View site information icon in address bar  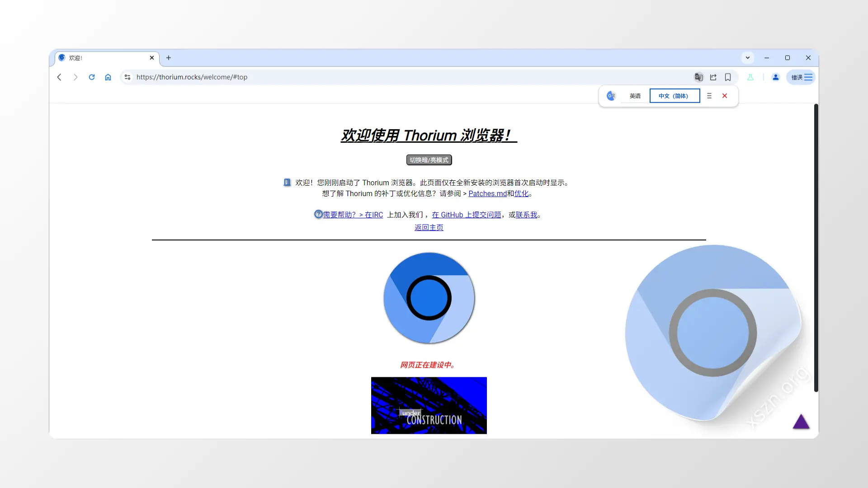[127, 77]
